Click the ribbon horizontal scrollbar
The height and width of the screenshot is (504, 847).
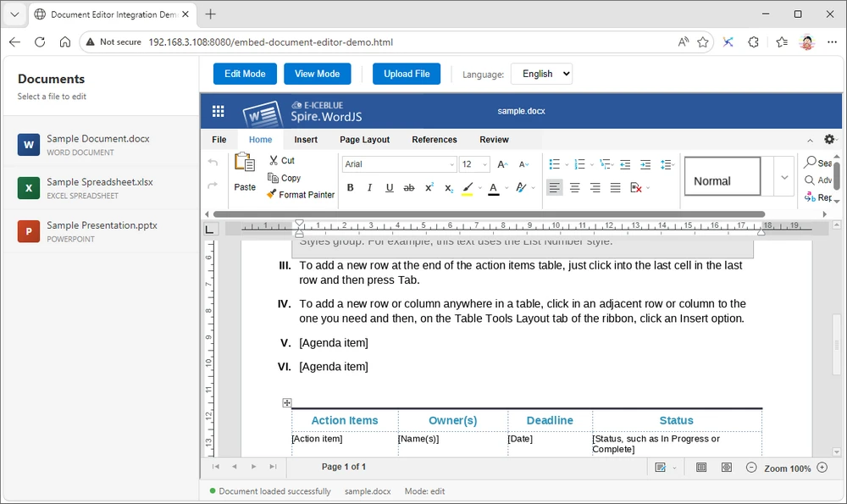(489, 214)
